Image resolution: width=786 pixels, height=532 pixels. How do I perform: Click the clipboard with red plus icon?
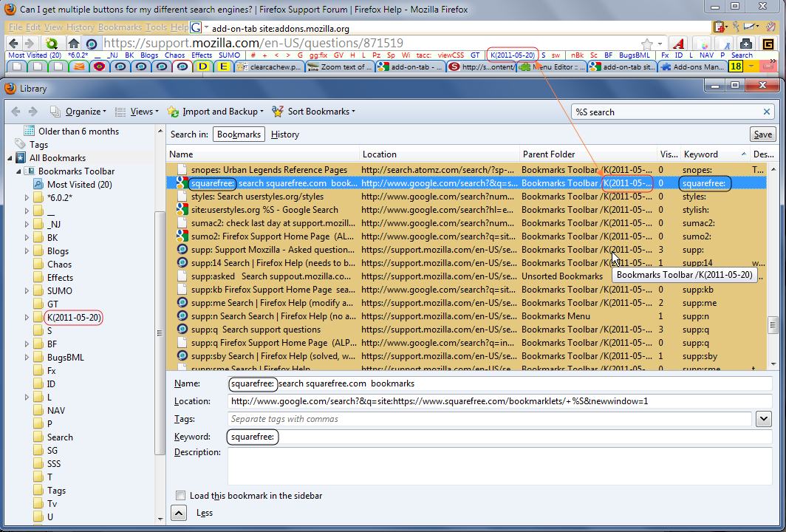coord(720,27)
